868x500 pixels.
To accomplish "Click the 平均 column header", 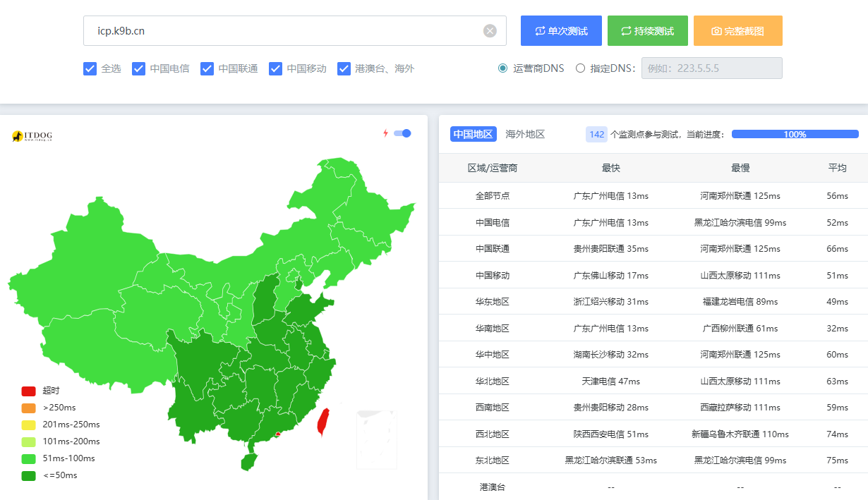I will pos(837,168).
